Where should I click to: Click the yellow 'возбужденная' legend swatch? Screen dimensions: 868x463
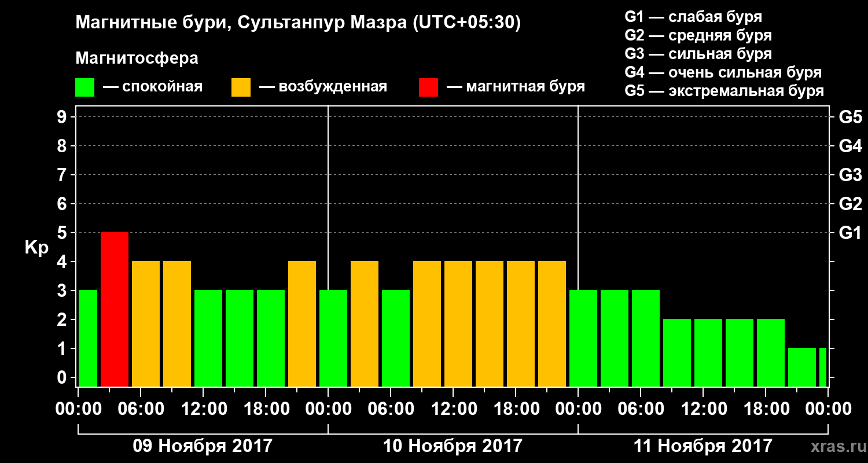coord(241,87)
